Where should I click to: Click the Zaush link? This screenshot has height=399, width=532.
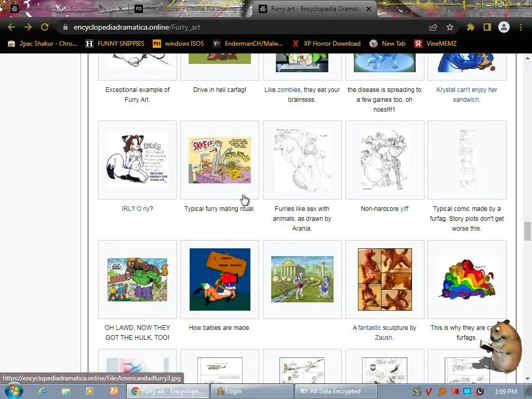tap(383, 338)
